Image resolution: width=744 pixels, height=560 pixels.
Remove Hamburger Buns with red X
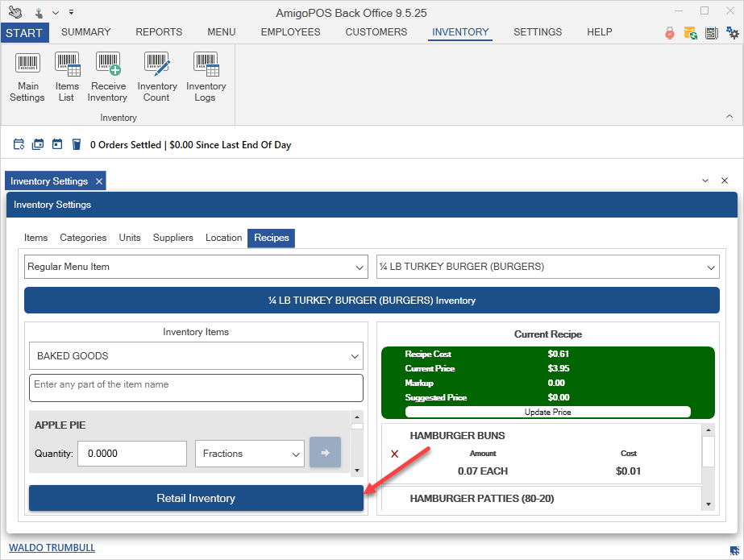(x=395, y=454)
